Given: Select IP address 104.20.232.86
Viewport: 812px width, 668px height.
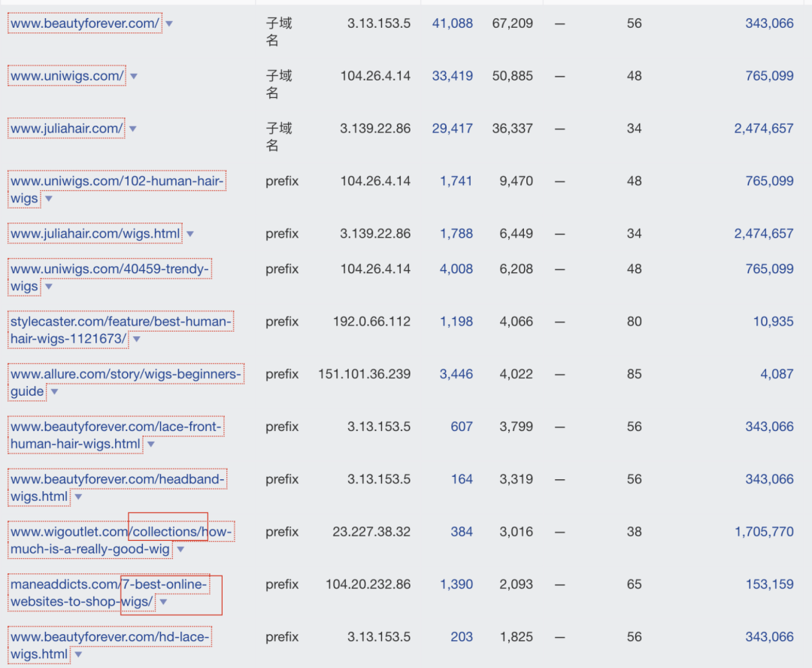Looking at the screenshot, I should click(x=368, y=584).
